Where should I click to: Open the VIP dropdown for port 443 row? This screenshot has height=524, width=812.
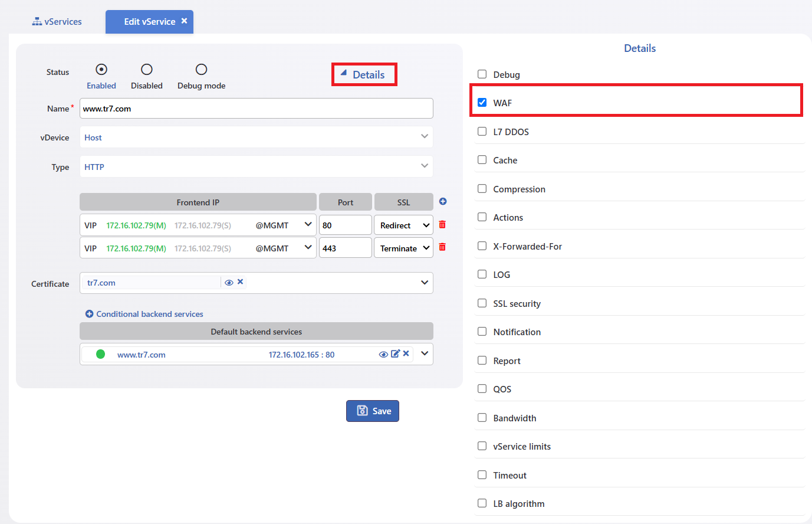click(198, 248)
